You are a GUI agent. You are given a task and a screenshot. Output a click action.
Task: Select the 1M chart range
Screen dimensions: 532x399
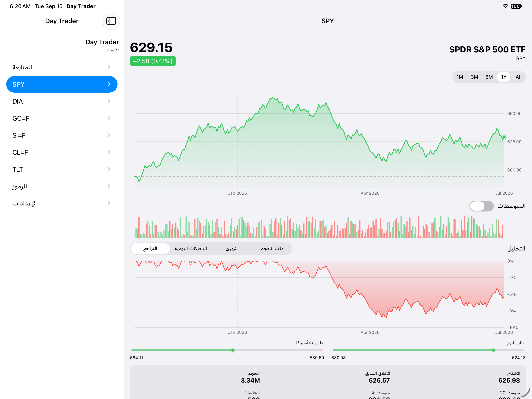[x=460, y=77]
